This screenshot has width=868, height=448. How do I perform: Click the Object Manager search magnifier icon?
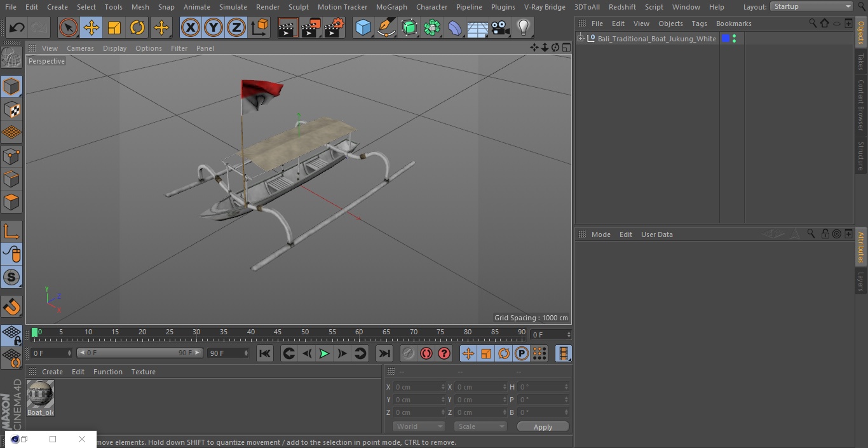pos(813,23)
